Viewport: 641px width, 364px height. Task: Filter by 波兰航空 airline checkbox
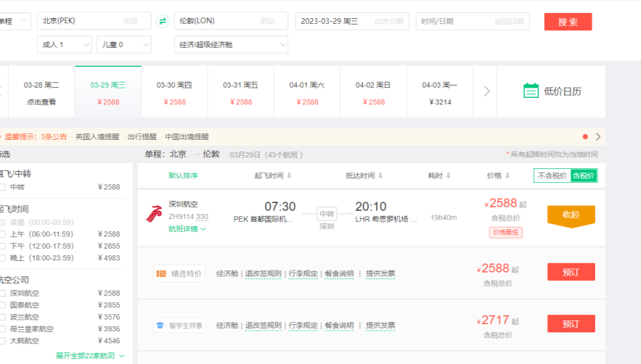3,317
